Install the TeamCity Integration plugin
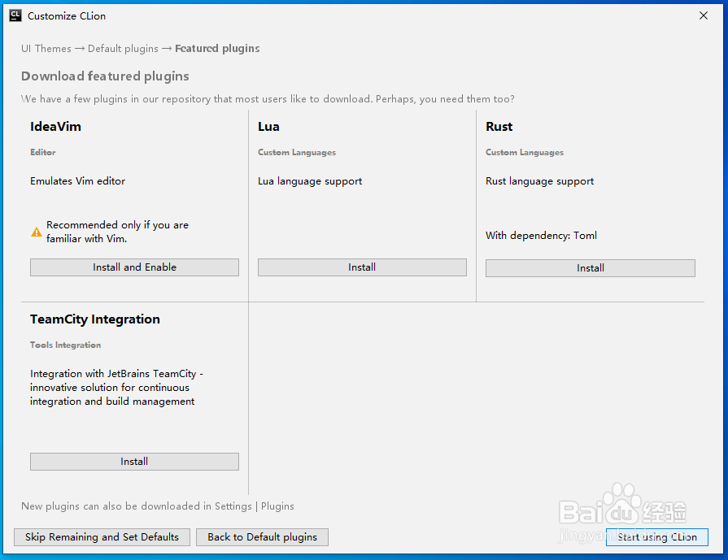Viewport: 728px width, 560px height. click(x=135, y=462)
